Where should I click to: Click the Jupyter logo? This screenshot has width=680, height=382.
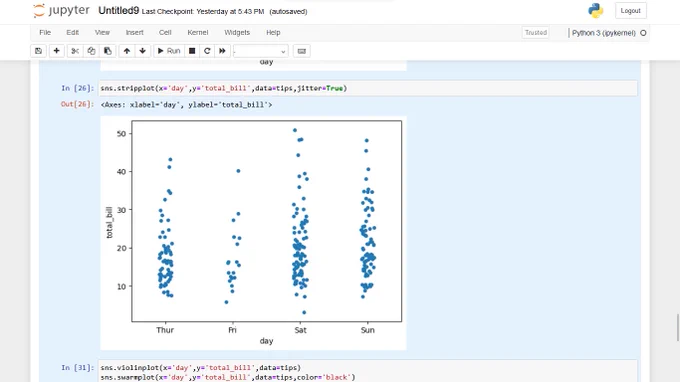click(61, 10)
